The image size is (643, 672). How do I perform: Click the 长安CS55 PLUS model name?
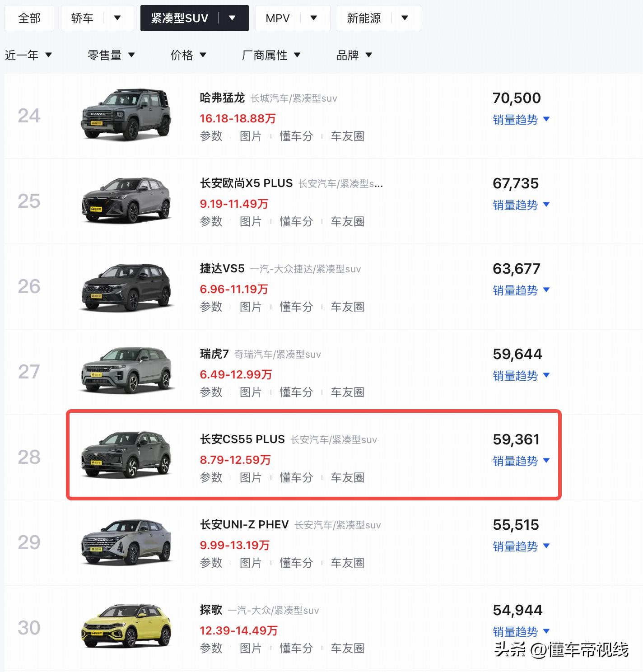click(242, 439)
